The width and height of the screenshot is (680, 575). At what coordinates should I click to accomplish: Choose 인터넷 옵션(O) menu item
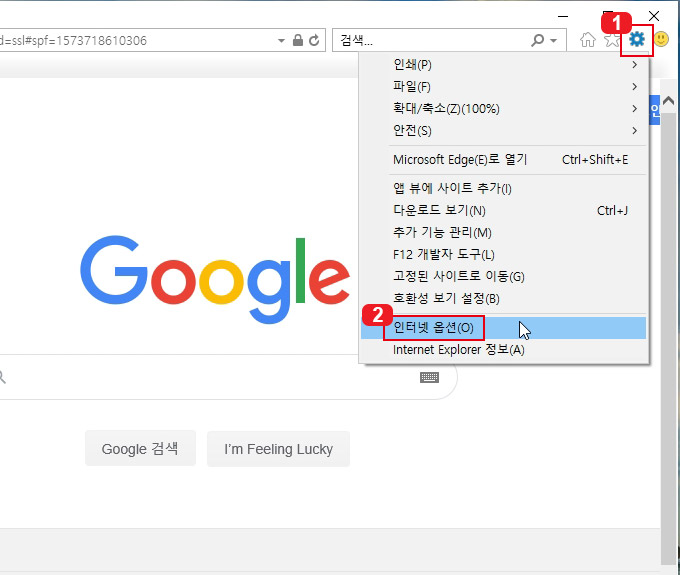[x=503, y=328]
